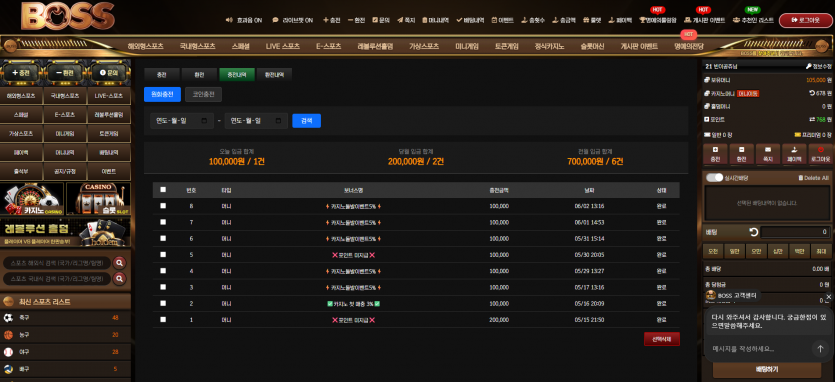
Task: Close the BOSS customer center chat popup
Action: click(x=828, y=297)
